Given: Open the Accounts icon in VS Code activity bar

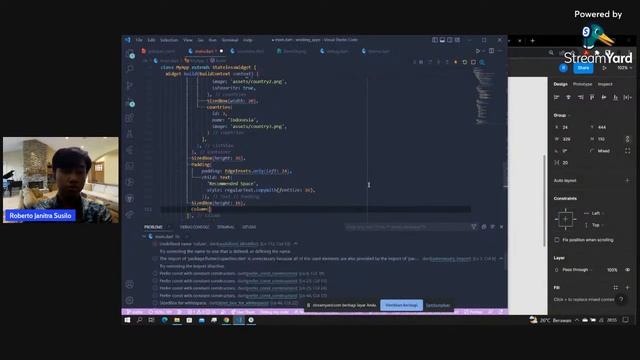Looking at the screenshot, I should [130, 284].
